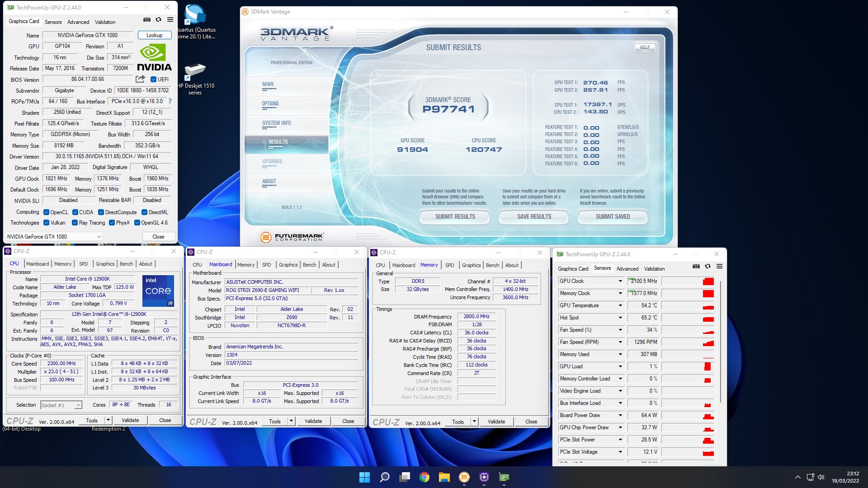Toggle the UEFI checkbox
The image size is (868, 488).
pyautogui.click(x=153, y=79)
